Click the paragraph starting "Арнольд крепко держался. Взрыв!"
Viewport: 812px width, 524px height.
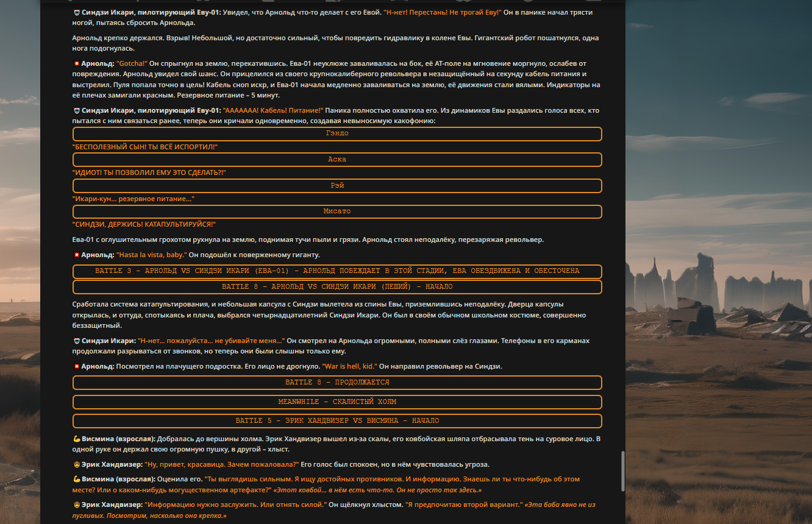(x=337, y=43)
